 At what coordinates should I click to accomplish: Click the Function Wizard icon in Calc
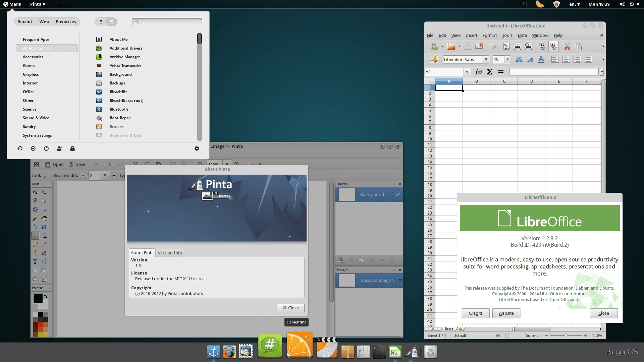click(479, 72)
